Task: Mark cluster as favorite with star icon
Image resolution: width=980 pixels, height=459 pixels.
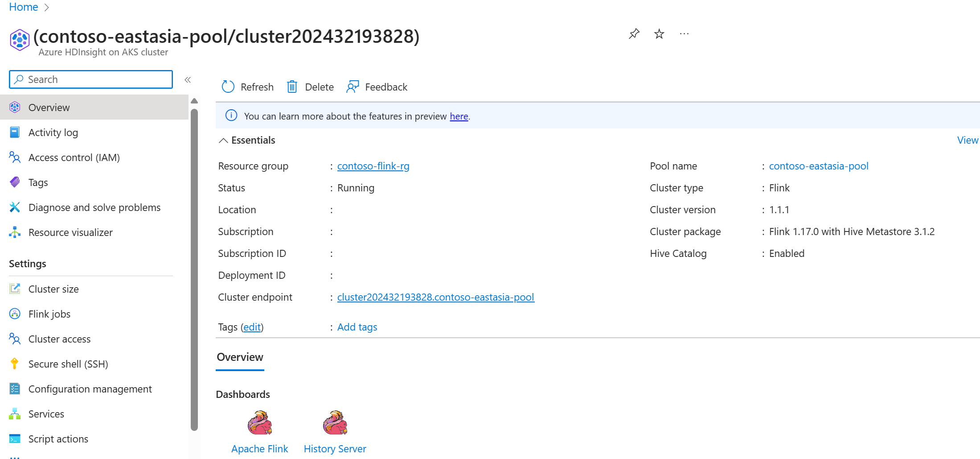Action: pos(659,34)
